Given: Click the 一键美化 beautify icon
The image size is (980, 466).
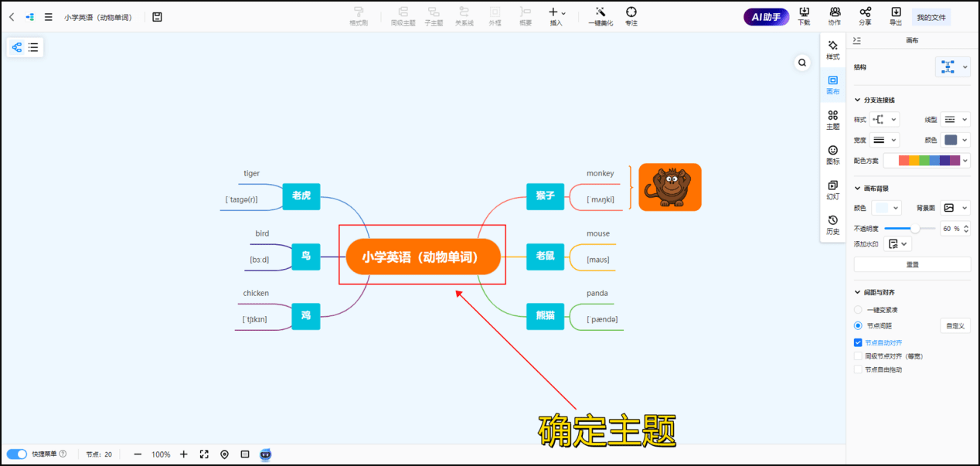Looking at the screenshot, I should tap(600, 15).
